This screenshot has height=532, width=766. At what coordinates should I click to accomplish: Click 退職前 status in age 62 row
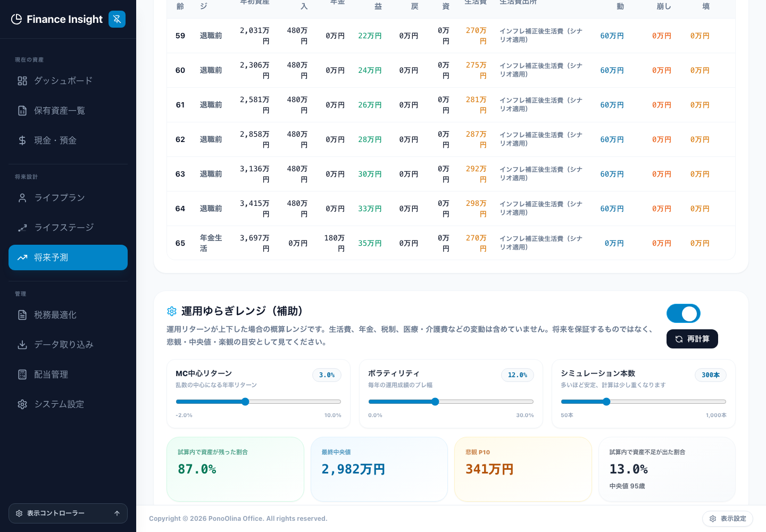click(x=211, y=139)
